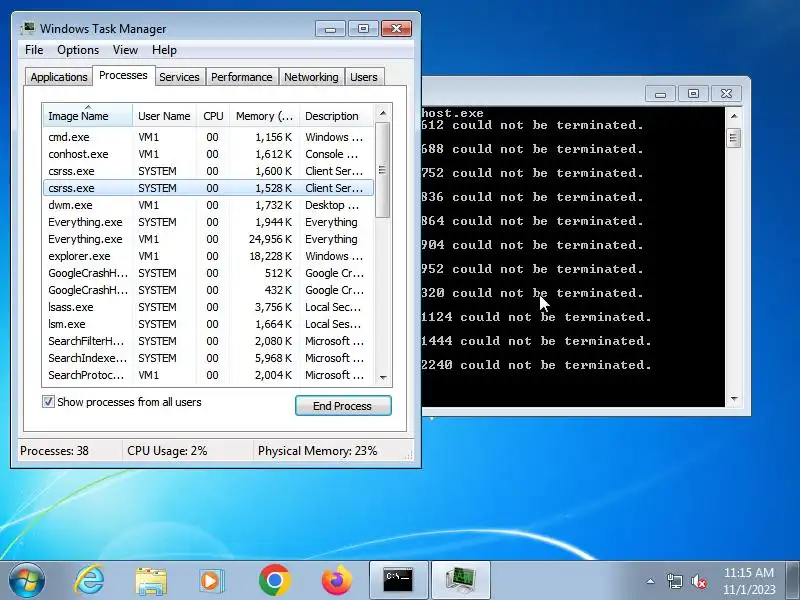The height and width of the screenshot is (600, 800).
Task: Sort by Memory column header
Action: click(x=264, y=116)
